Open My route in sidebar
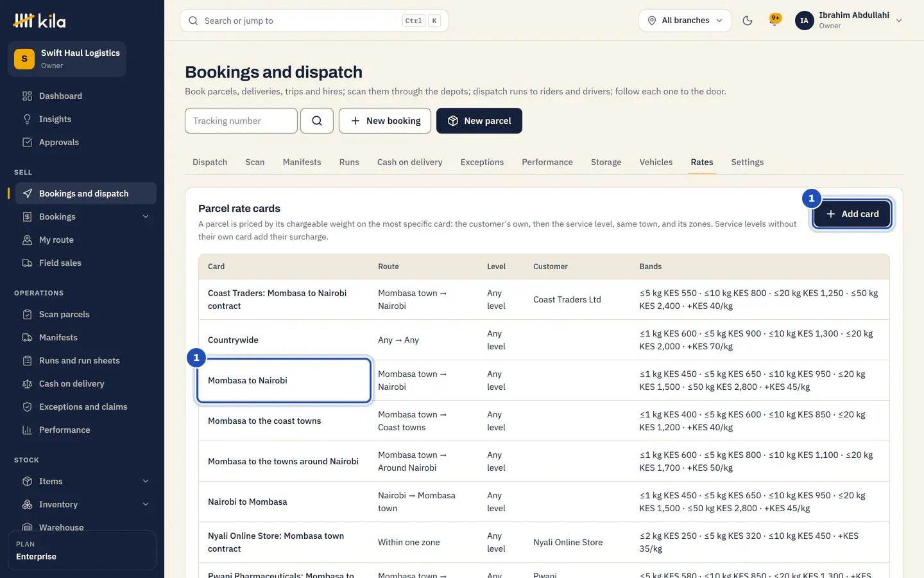Image resolution: width=924 pixels, height=578 pixels. coord(86,240)
